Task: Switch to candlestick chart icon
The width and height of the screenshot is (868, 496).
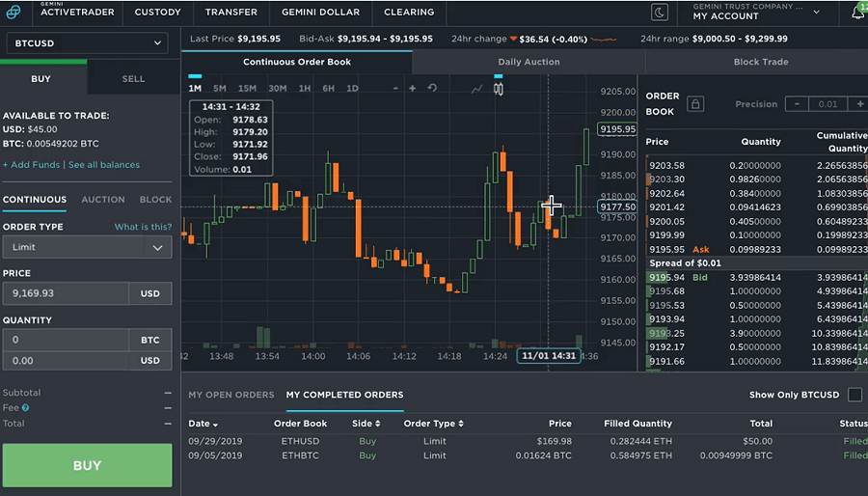Action: click(499, 89)
